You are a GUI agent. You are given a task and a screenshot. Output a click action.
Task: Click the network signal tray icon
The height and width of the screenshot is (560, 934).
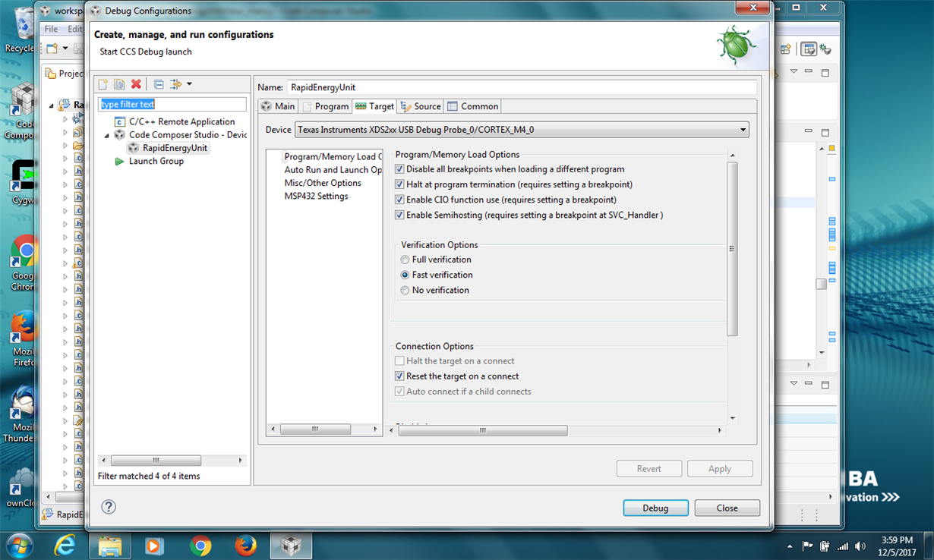click(842, 546)
